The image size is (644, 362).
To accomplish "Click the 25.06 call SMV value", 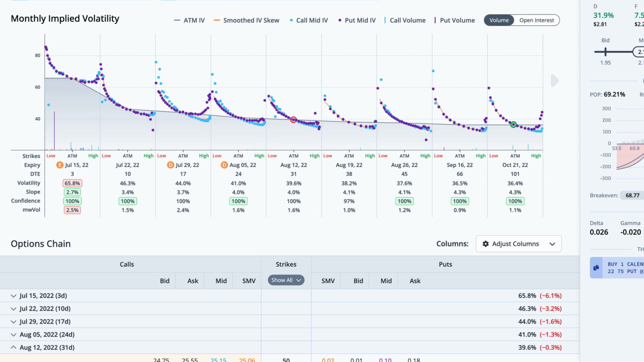I will (x=247, y=360).
